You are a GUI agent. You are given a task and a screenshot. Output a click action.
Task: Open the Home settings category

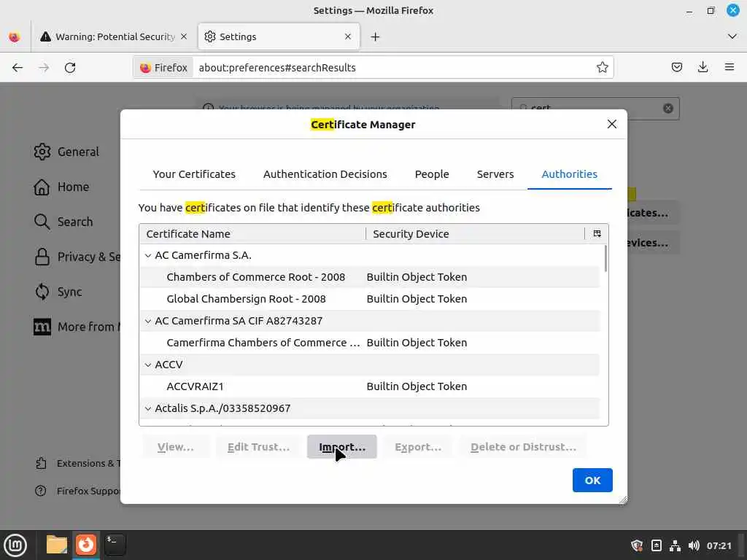point(61,187)
